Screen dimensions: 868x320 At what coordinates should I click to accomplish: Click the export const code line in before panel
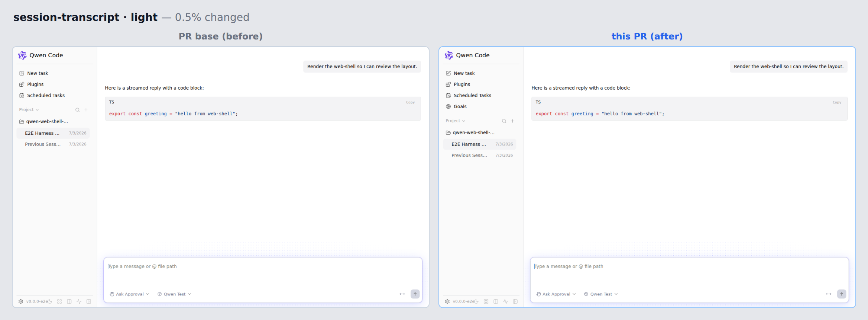click(x=173, y=114)
